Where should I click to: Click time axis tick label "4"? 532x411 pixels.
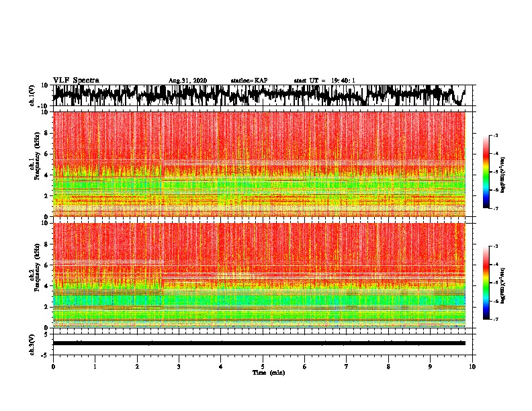coord(221,367)
